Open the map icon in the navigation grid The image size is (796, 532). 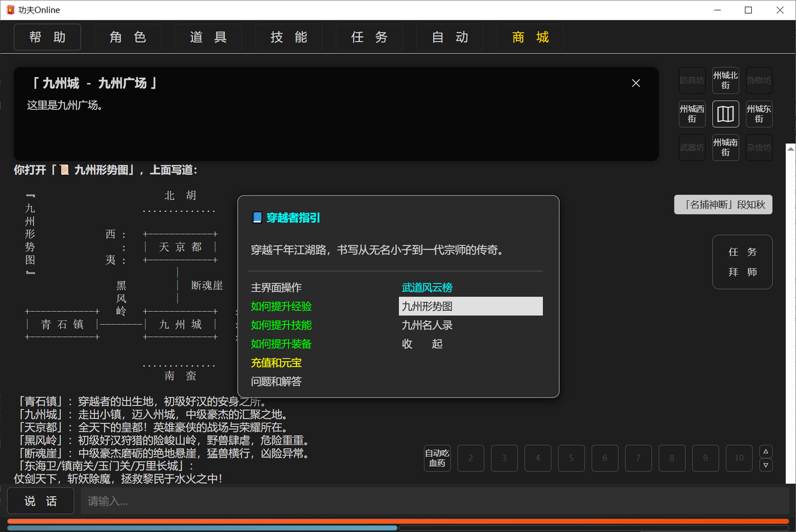(x=725, y=113)
